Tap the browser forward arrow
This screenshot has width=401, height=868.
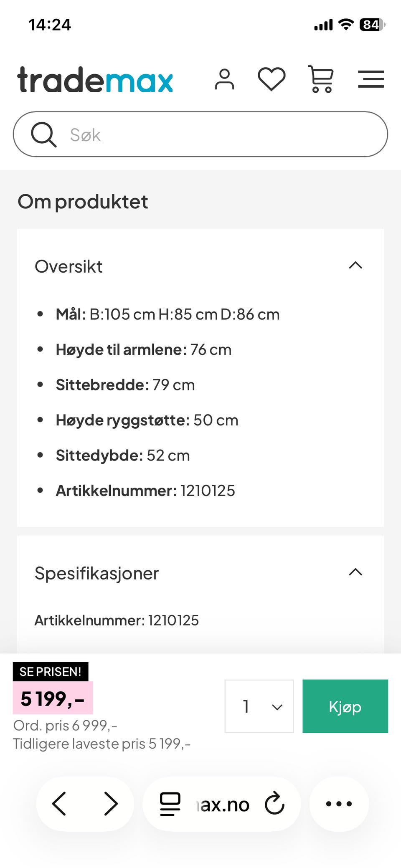click(111, 803)
